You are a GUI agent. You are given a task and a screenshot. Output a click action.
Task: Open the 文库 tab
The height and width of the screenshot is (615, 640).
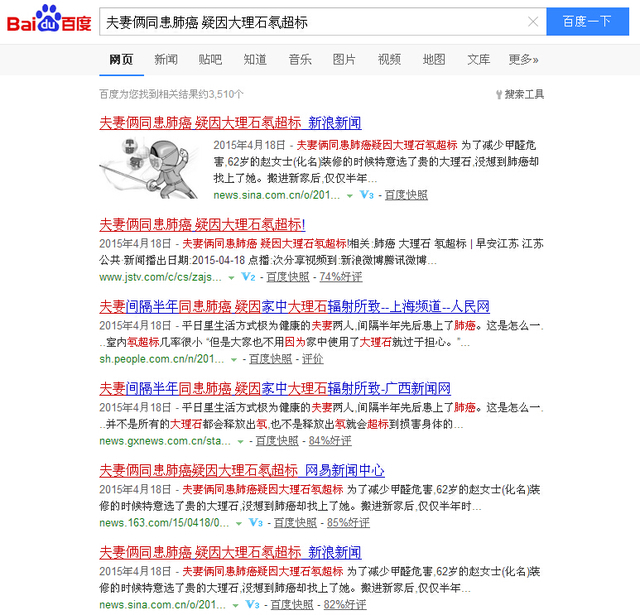tap(478, 60)
